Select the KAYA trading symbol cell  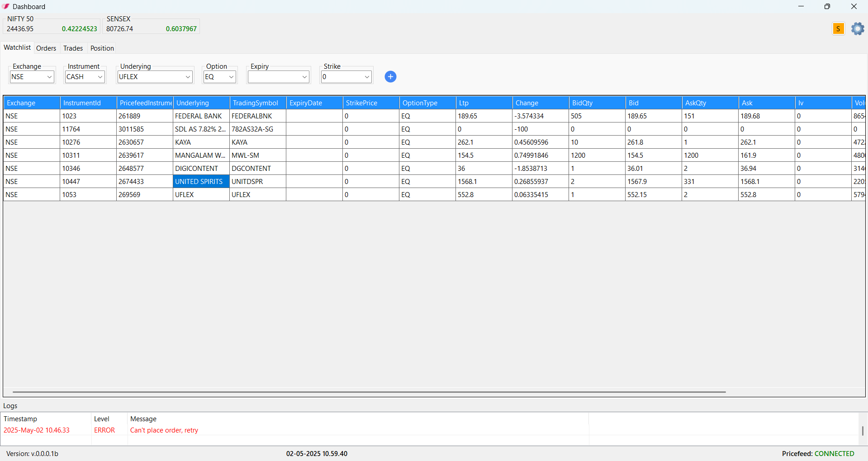[x=258, y=142]
